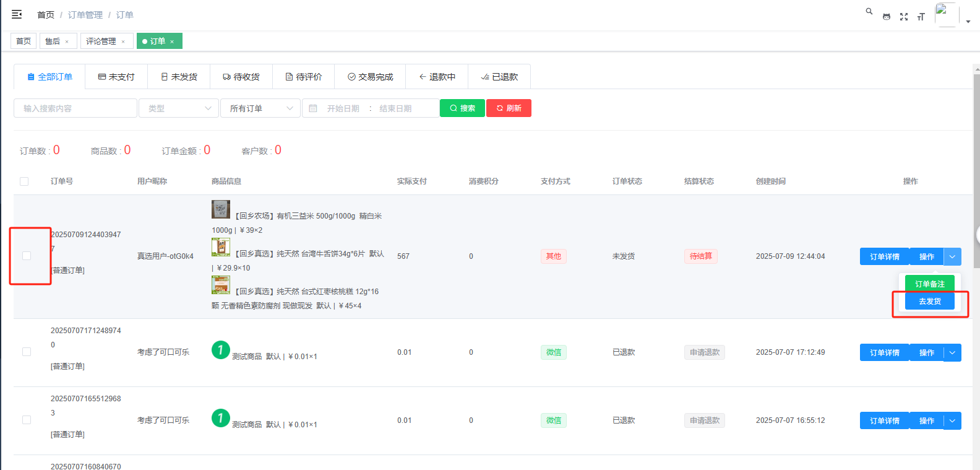This screenshot has height=470, width=980.
Task: Click the rice product thumbnail image
Action: [x=221, y=209]
